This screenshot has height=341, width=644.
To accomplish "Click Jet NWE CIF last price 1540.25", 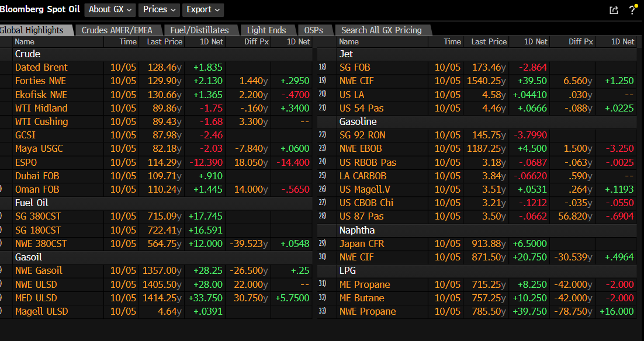I will point(486,81).
